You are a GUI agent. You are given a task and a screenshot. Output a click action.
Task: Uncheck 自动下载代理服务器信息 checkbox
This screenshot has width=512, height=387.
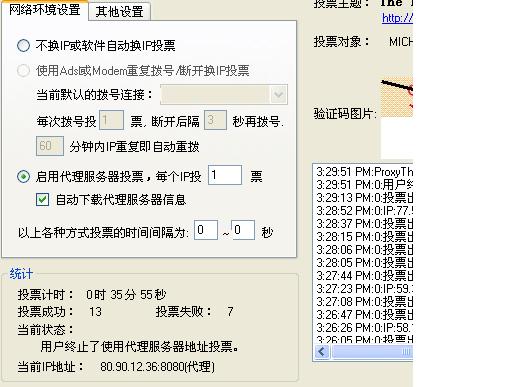coord(42,200)
